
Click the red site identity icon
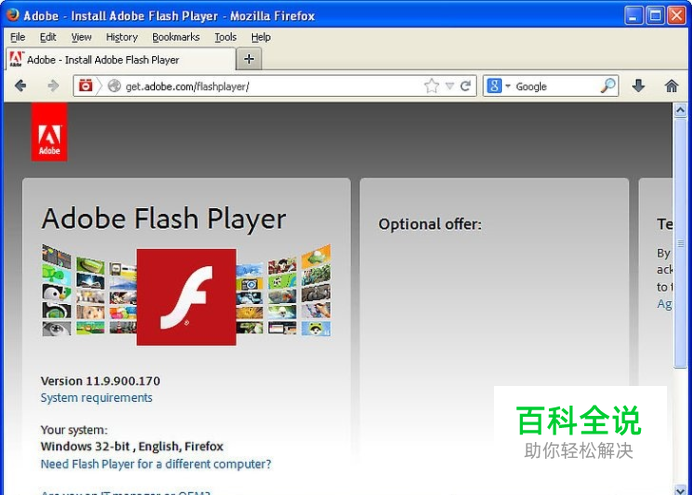(86, 85)
